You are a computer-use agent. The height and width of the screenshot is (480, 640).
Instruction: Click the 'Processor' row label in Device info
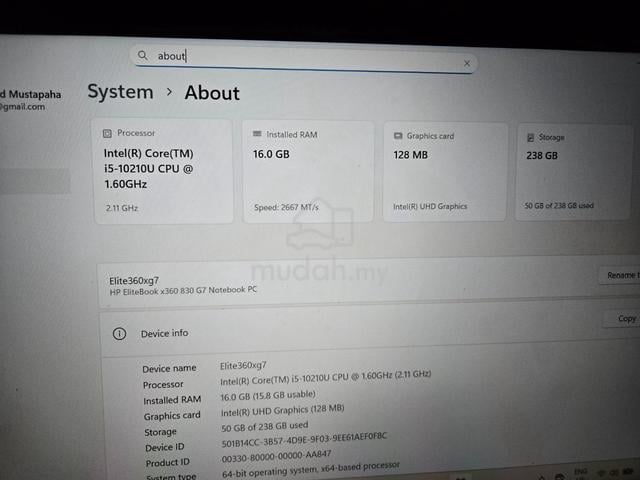point(163,384)
